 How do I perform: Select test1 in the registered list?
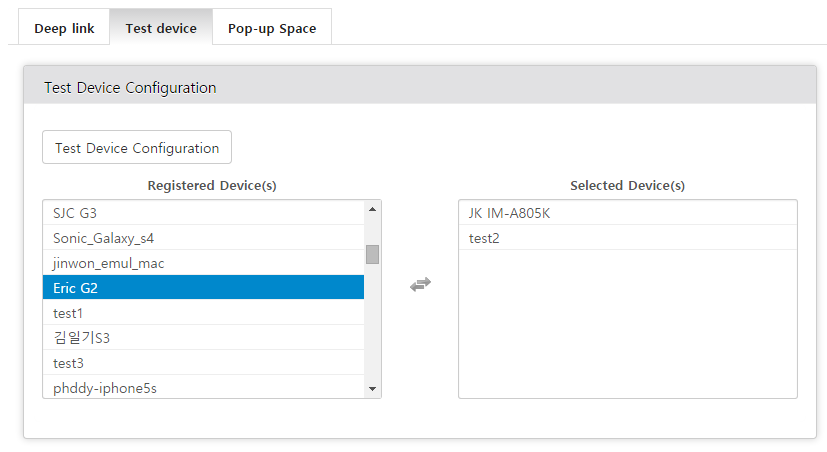[x=204, y=312]
